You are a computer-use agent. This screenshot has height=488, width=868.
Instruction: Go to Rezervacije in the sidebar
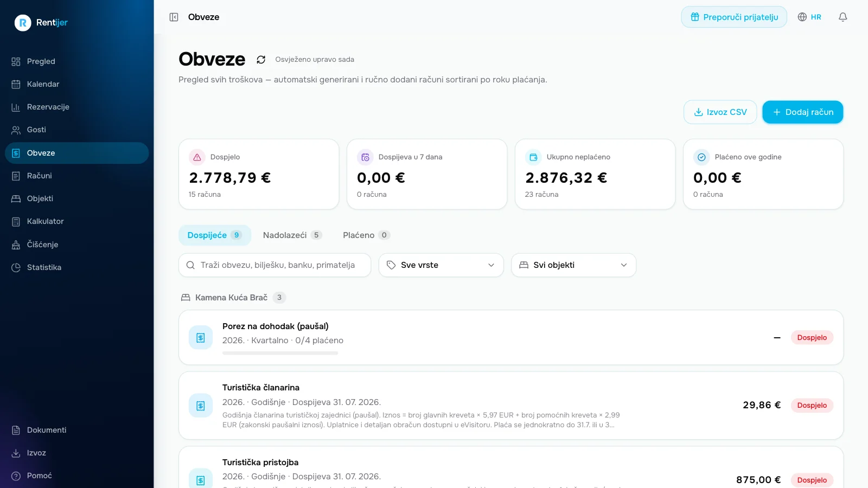(76, 107)
